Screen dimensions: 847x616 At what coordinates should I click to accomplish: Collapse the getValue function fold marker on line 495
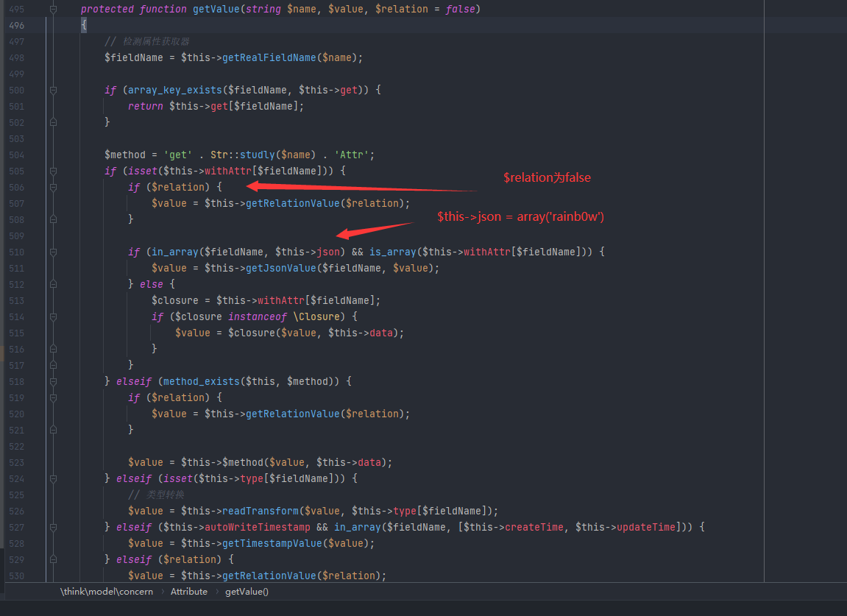coord(53,9)
